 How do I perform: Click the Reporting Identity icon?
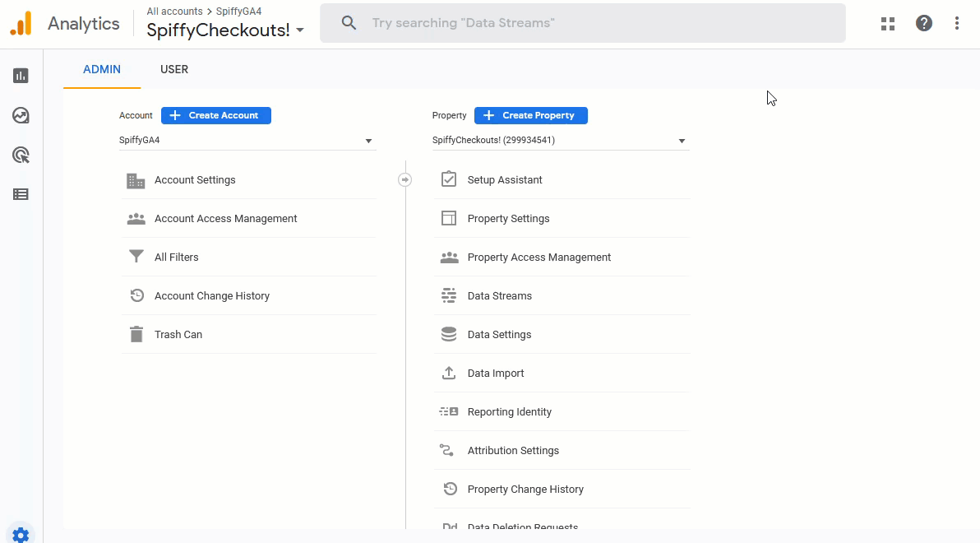[x=449, y=411]
